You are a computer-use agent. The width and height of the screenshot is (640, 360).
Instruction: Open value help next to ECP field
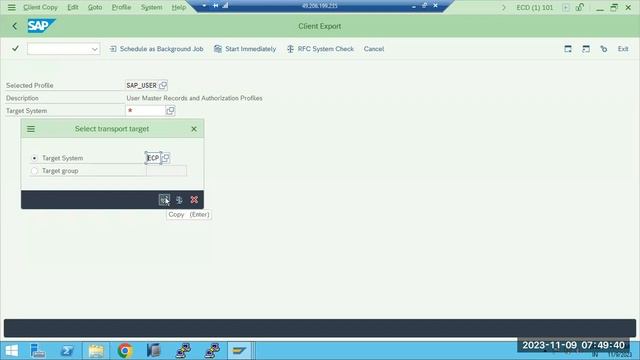coord(166,158)
